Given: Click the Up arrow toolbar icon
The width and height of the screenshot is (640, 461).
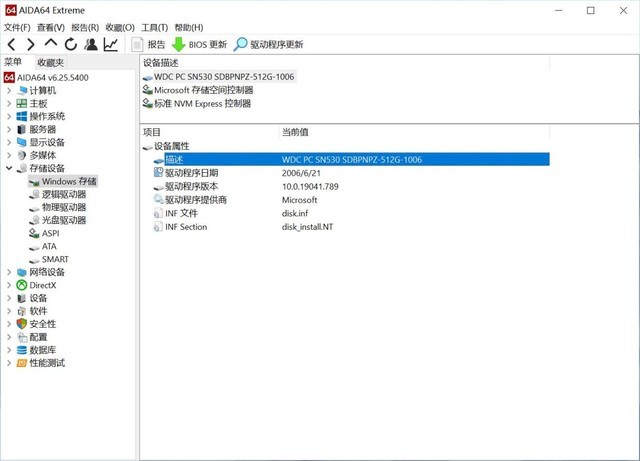Looking at the screenshot, I should tap(51, 44).
